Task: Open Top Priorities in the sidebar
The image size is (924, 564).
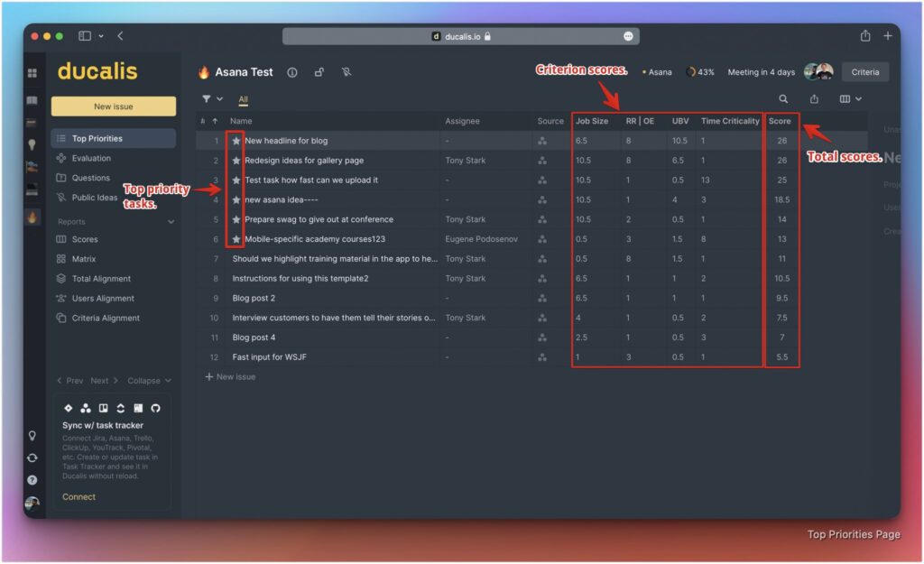Action: [113, 138]
